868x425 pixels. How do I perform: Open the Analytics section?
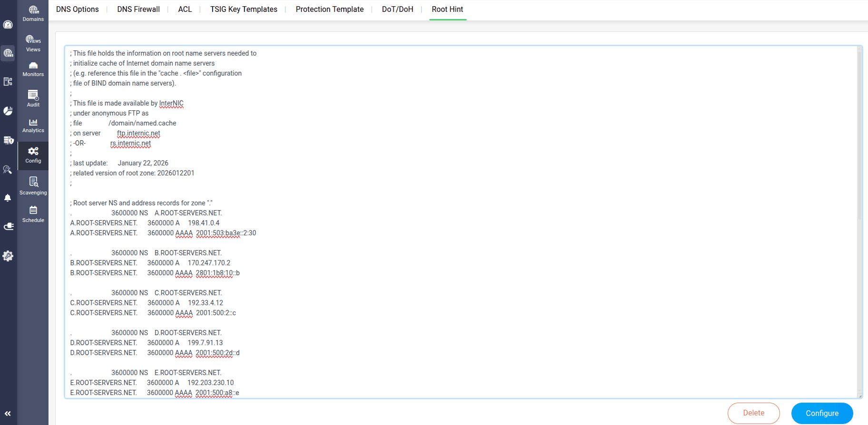coord(33,126)
